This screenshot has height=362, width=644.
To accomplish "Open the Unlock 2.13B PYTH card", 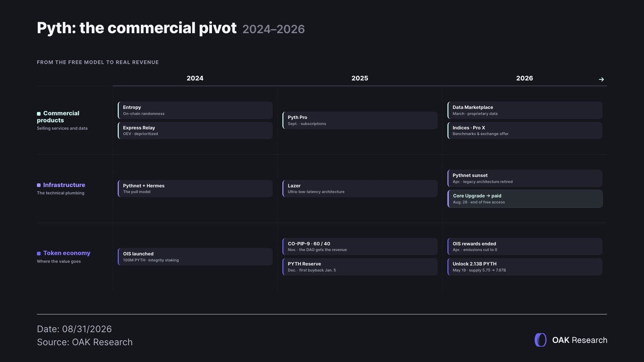I will 525,267.
